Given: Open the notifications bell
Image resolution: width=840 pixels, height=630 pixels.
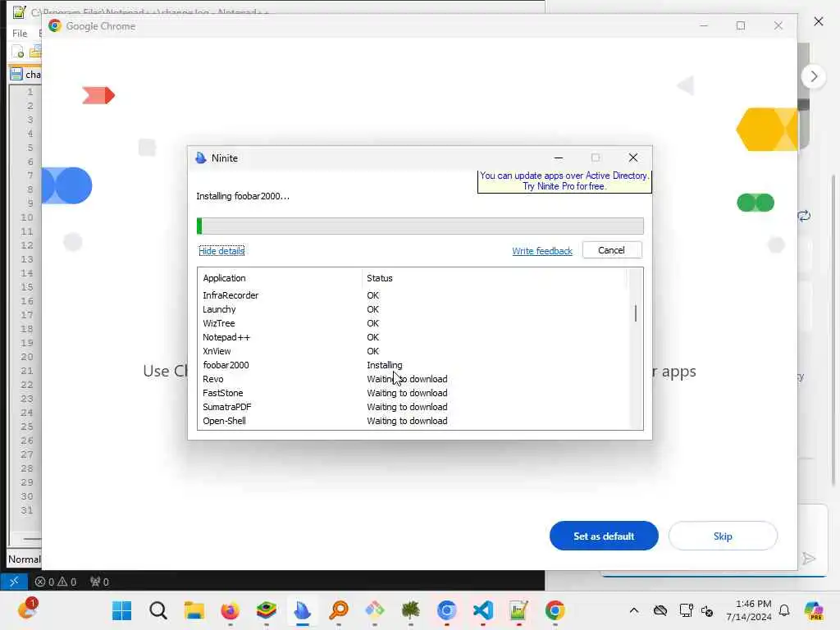Looking at the screenshot, I should pyautogui.click(x=784, y=610).
